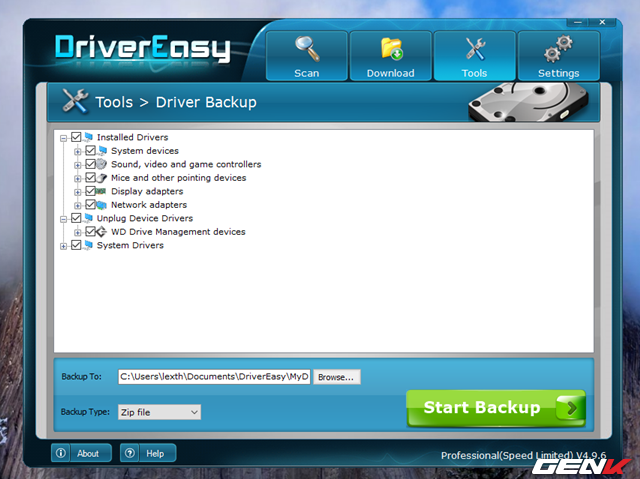Viewport: 640px width, 479px height.
Task: Expand the System devices tree node
Action: 78,151
